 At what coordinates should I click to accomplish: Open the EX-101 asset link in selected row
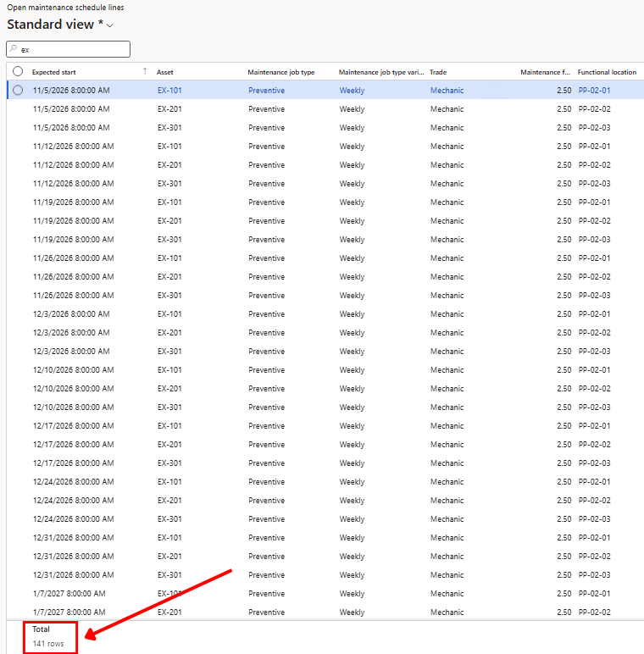(169, 91)
